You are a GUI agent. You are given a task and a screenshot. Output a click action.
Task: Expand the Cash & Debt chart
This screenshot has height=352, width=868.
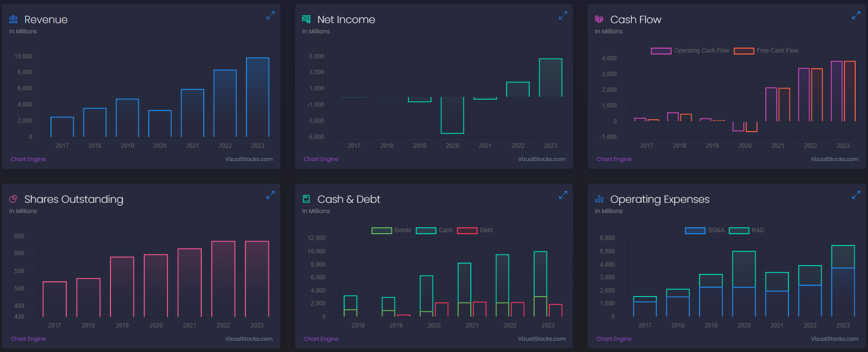(x=563, y=195)
